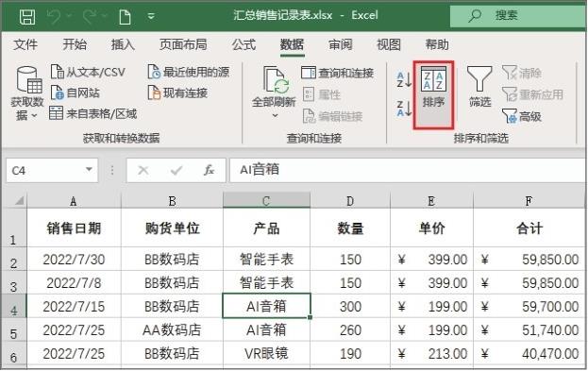Select column C header
The width and height of the screenshot is (588, 371).
tap(266, 201)
